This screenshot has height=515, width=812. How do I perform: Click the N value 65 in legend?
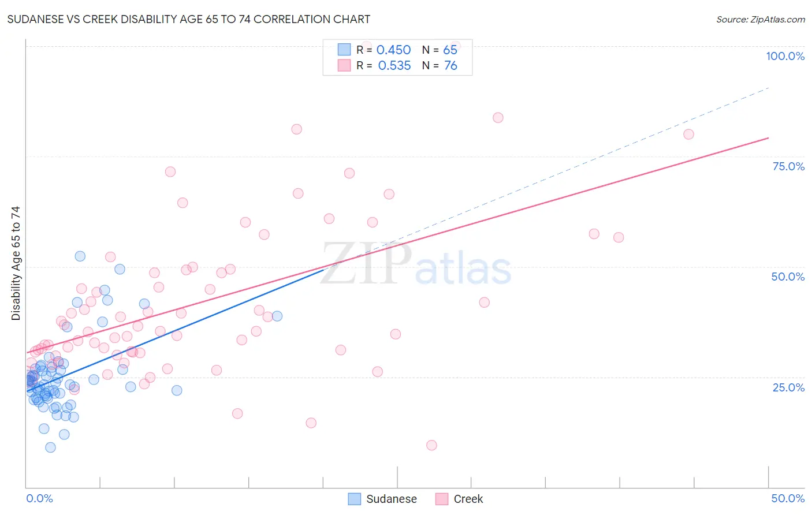tap(450, 50)
